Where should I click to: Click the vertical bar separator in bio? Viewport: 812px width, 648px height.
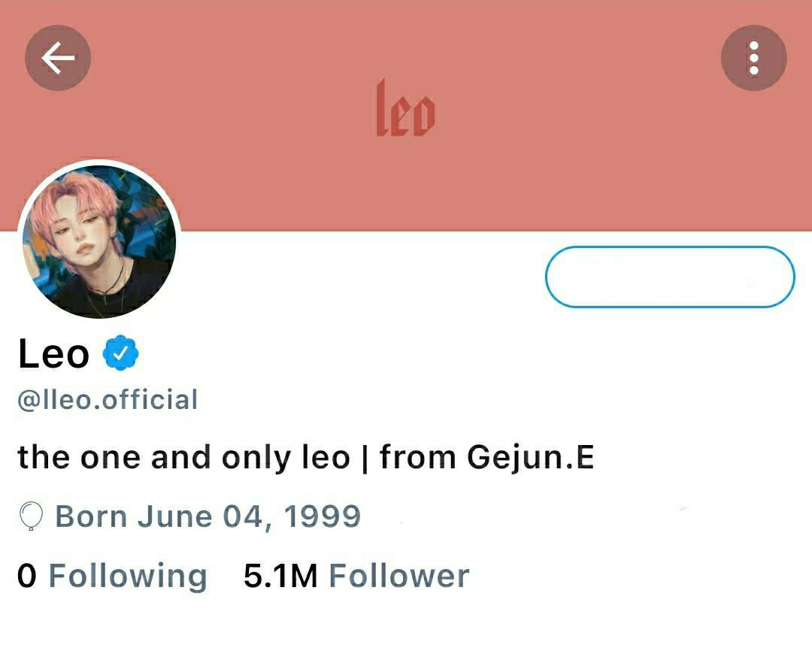(365, 458)
